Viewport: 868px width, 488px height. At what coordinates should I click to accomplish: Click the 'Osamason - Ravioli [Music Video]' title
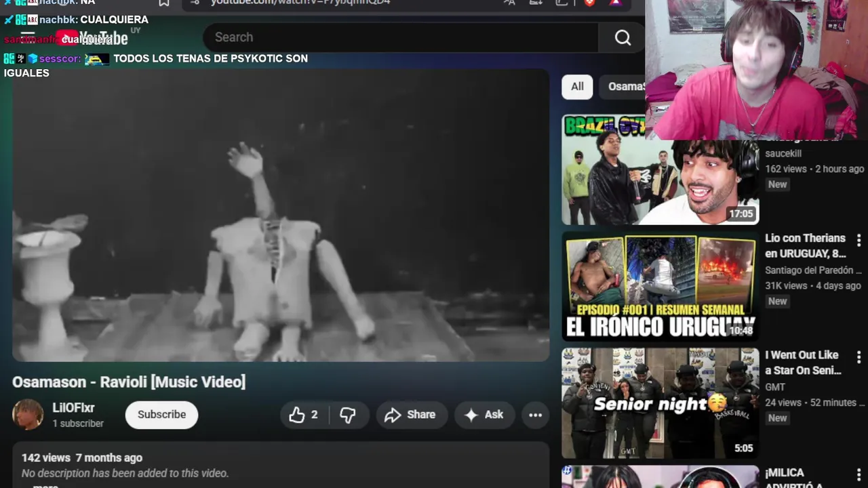129,382
